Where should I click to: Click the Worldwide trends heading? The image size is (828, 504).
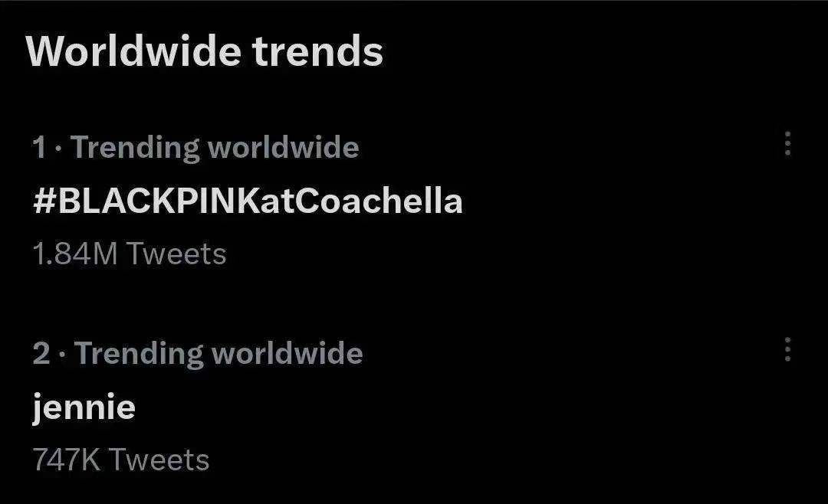click(205, 52)
